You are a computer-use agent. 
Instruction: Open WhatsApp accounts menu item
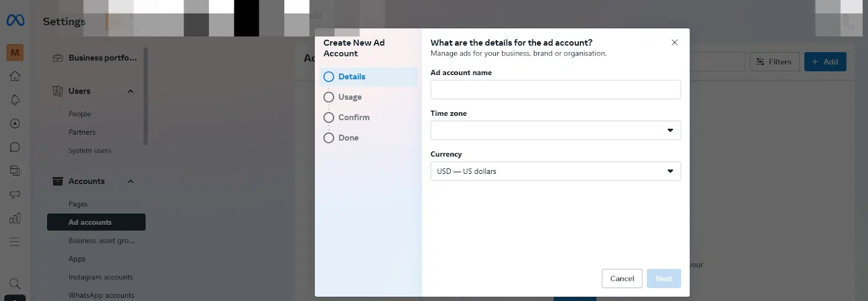click(x=101, y=295)
